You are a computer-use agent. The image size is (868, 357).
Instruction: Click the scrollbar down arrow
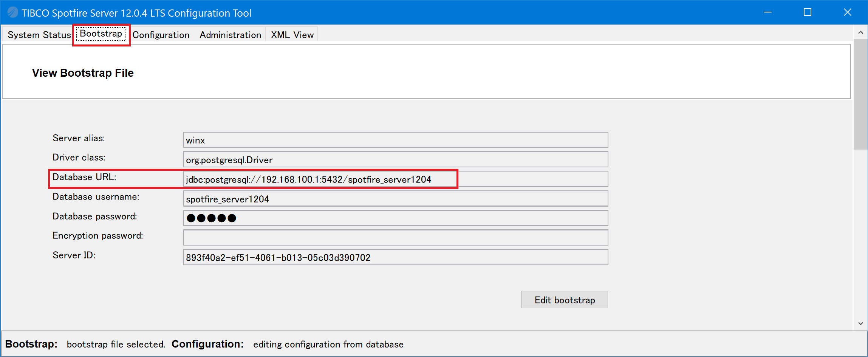(x=860, y=323)
